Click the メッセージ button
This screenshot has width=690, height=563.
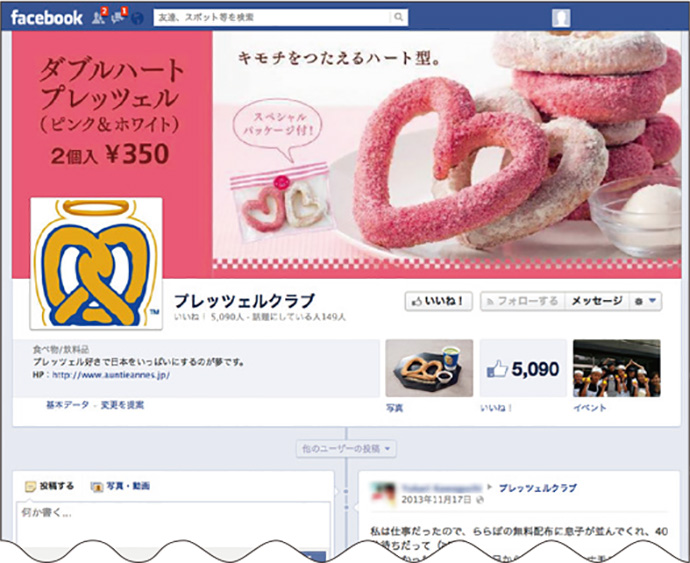point(597,302)
